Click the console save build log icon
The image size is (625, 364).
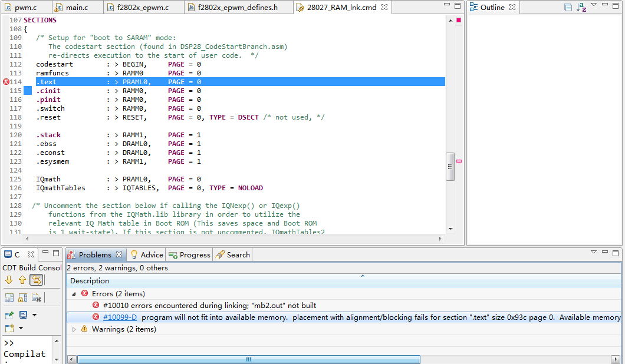coord(9,297)
